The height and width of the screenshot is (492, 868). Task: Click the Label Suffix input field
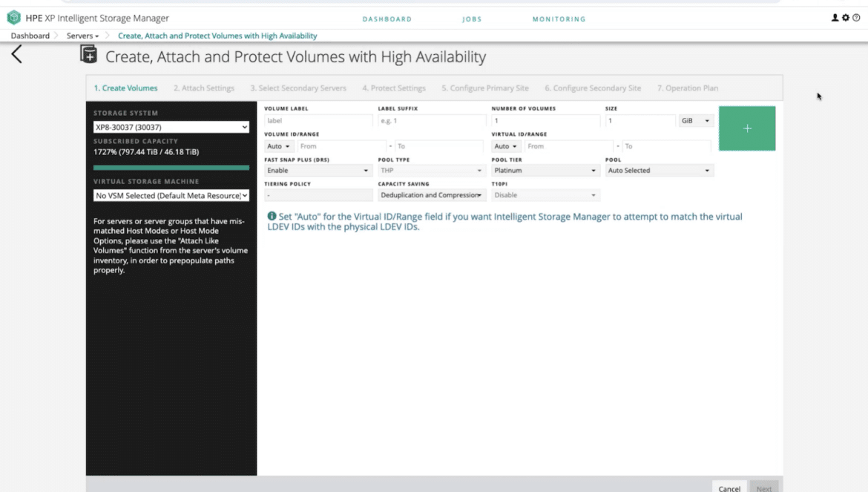tap(432, 121)
